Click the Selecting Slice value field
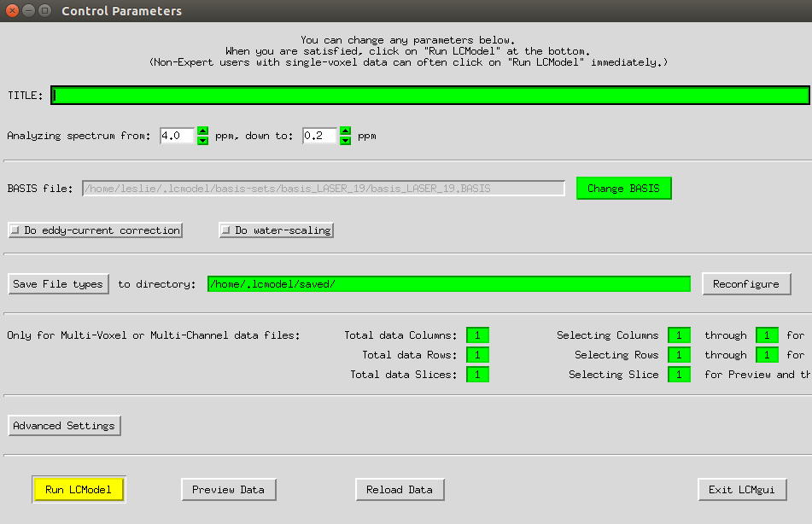Image resolution: width=812 pixels, height=524 pixels. coord(679,375)
